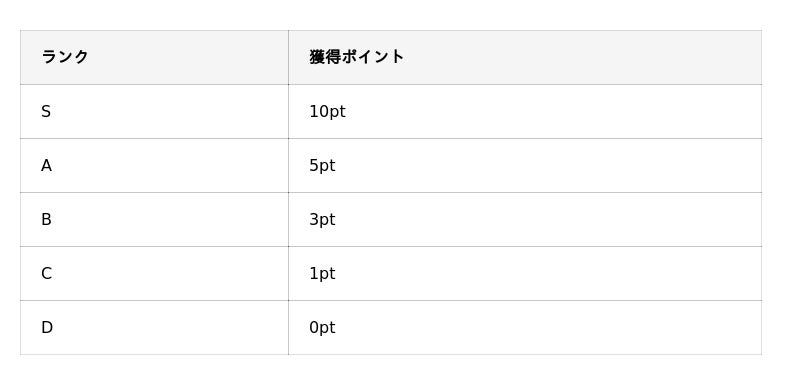
Task: Select the C rank cell
Action: [x=154, y=273]
